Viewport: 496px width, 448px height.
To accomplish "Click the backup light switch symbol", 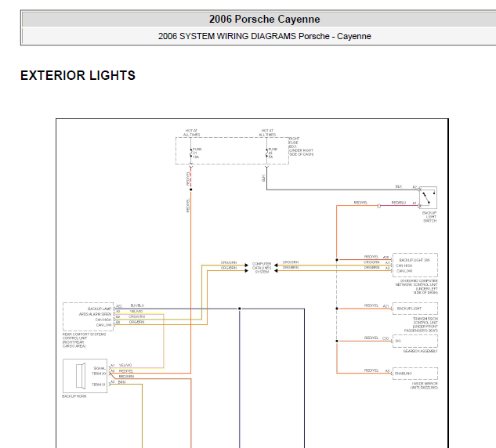I will (x=428, y=197).
